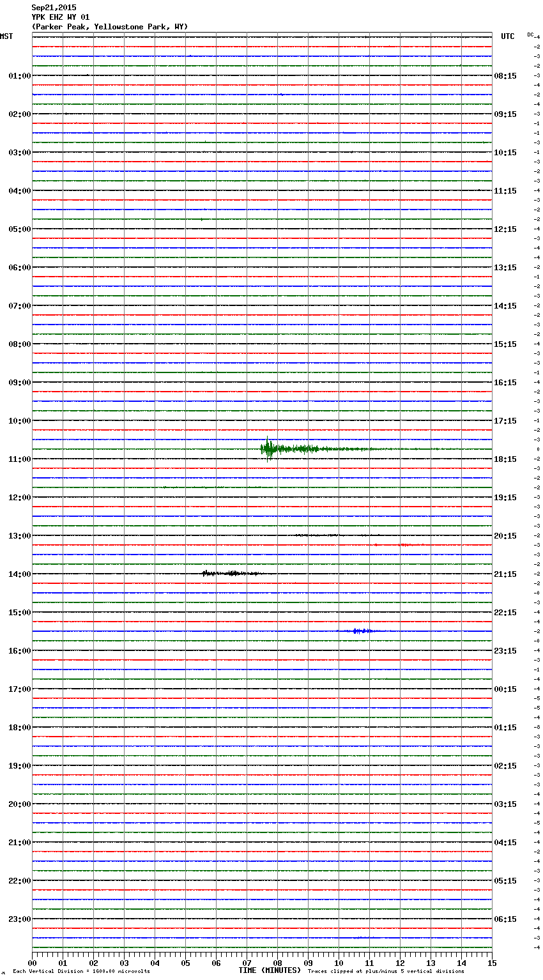The height and width of the screenshot is (980, 543).
Task: Click the YPK EHZ WY 01 station code
Action: (61, 17)
